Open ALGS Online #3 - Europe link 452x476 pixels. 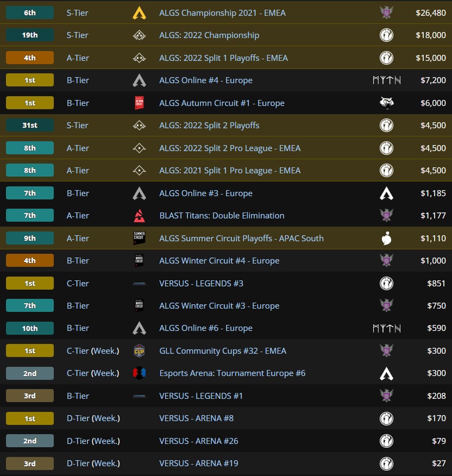pyautogui.click(x=206, y=193)
